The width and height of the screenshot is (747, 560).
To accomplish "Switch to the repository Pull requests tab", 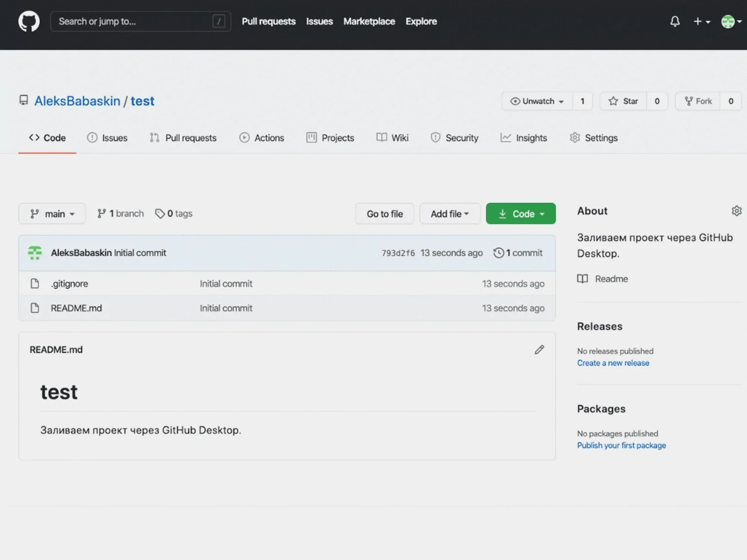I will (183, 138).
